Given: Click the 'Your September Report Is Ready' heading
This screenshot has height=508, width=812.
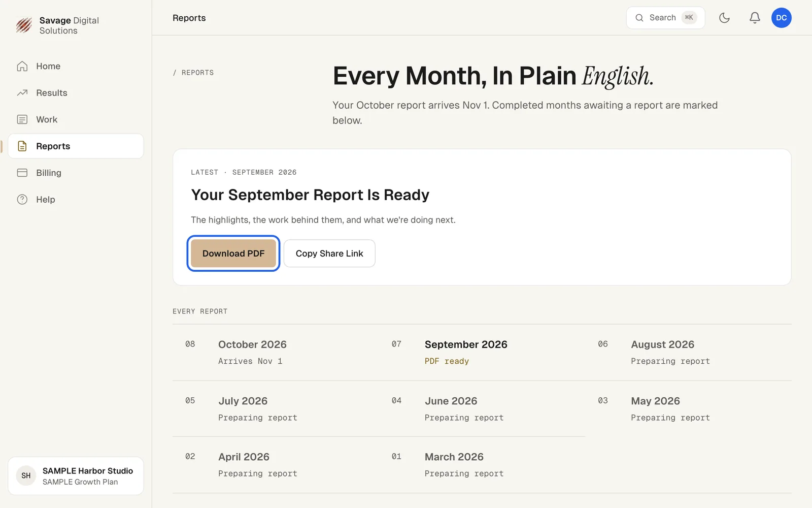Looking at the screenshot, I should (x=310, y=195).
